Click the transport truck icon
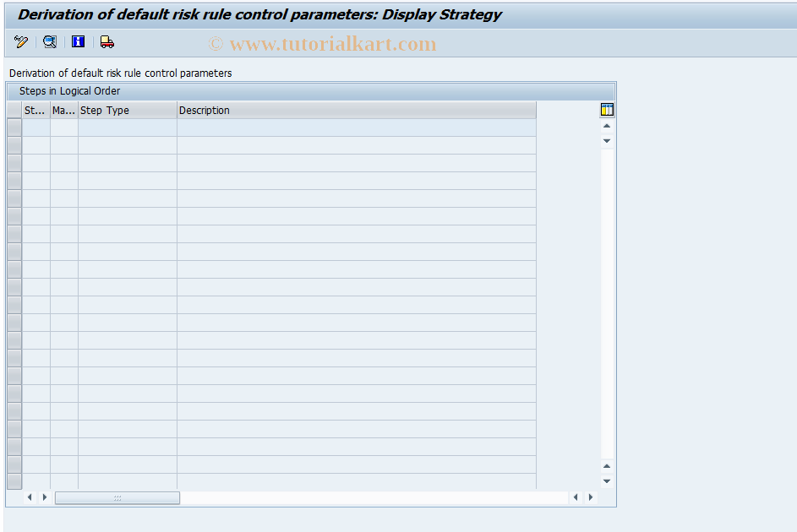This screenshot has width=797, height=532. coord(106,41)
